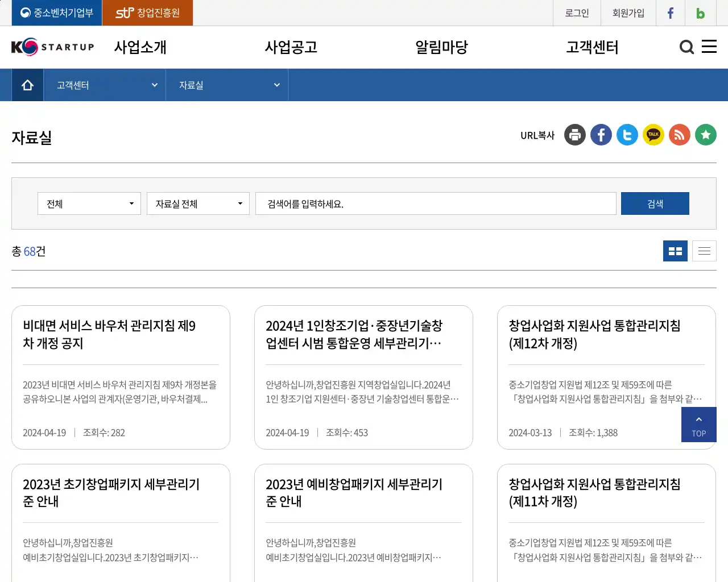Enable the card grid view
The height and width of the screenshot is (582, 728).
pyautogui.click(x=675, y=251)
